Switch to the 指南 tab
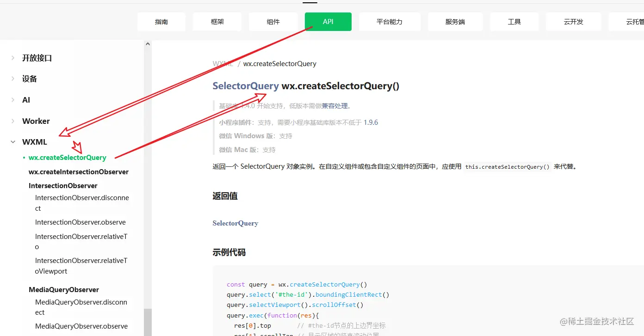 [161, 21]
